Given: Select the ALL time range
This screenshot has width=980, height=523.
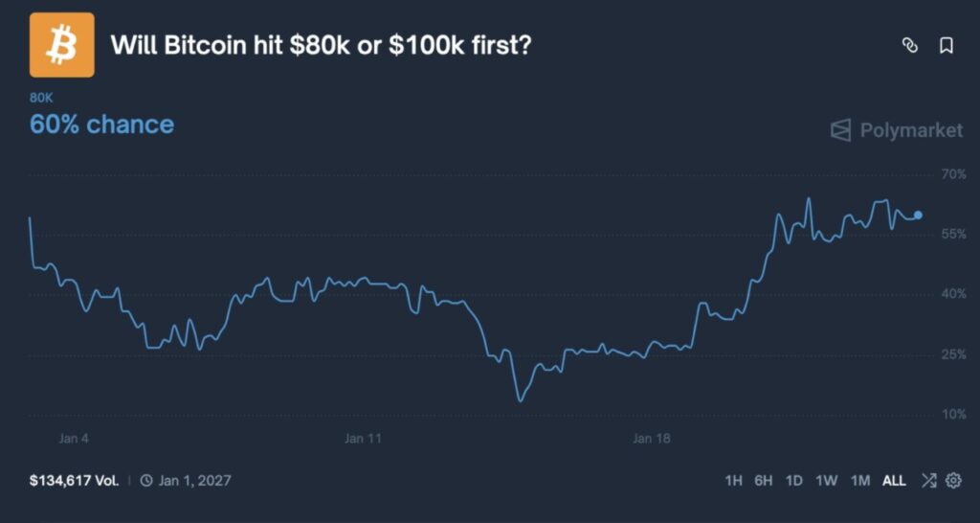Looking at the screenshot, I should coord(894,480).
